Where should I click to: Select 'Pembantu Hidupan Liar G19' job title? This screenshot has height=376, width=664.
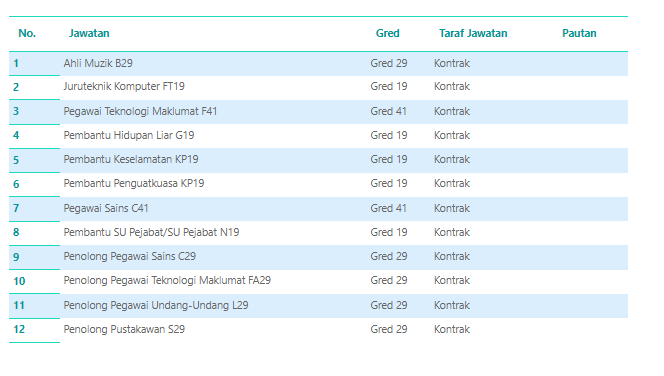[129, 135]
